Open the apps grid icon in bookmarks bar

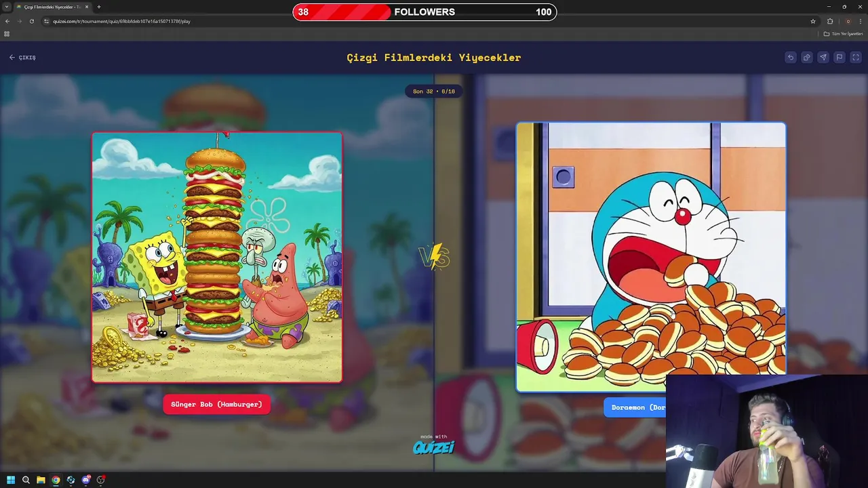(x=7, y=34)
